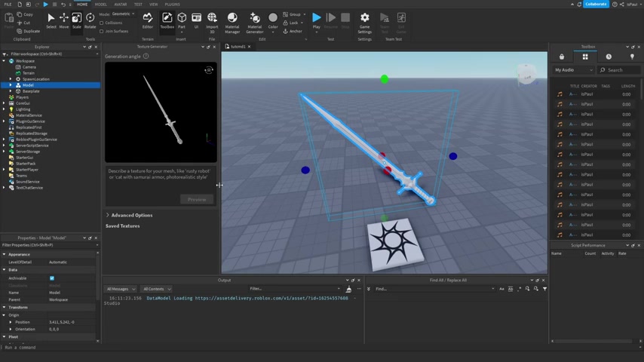Expand the Position property
Screen dimensions: 644x362
(11, 322)
